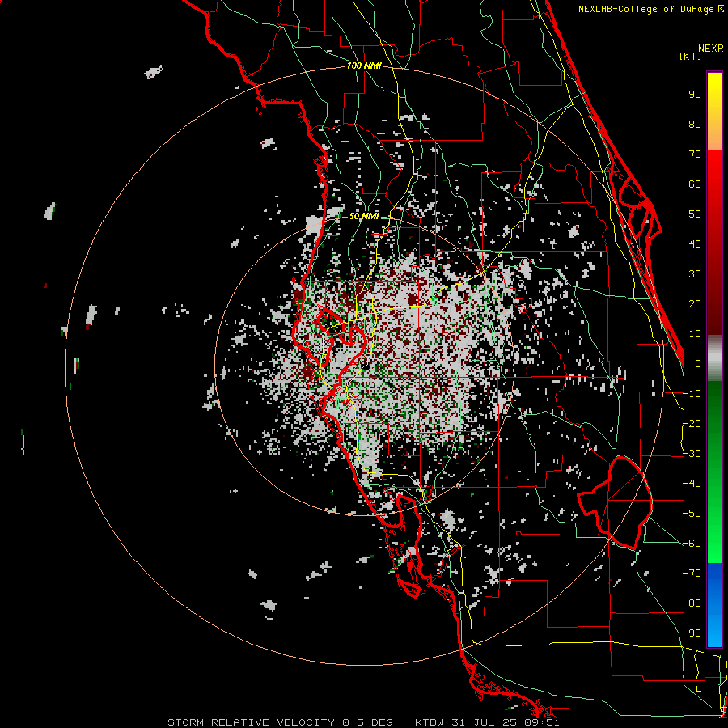Pick the blue color bar segment
Image resolution: width=728 pixels, height=728 pixels.
point(714,605)
